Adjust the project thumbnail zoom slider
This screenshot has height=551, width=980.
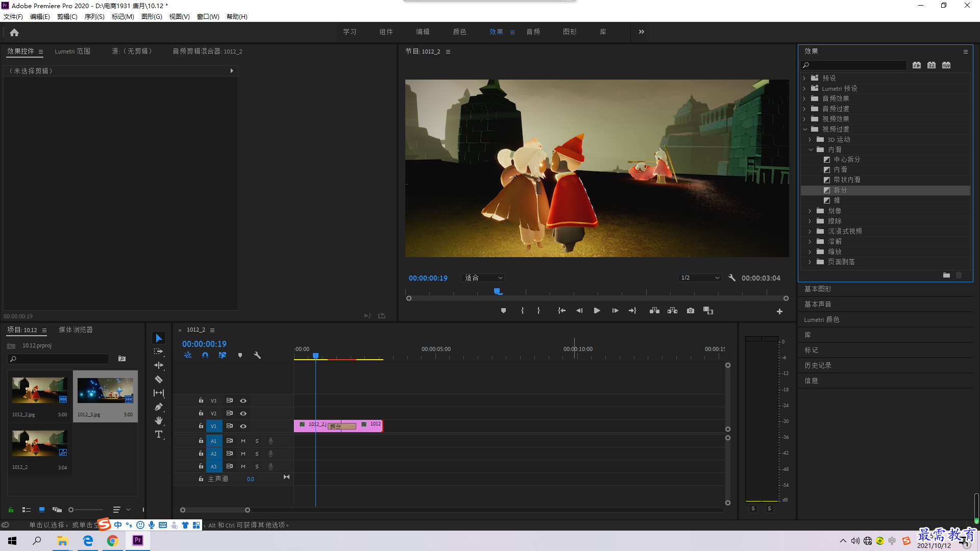click(x=71, y=510)
